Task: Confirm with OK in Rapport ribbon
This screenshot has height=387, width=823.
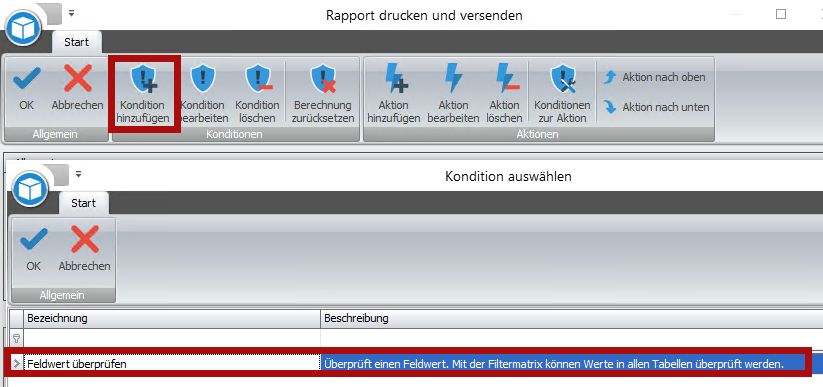Action: point(26,88)
